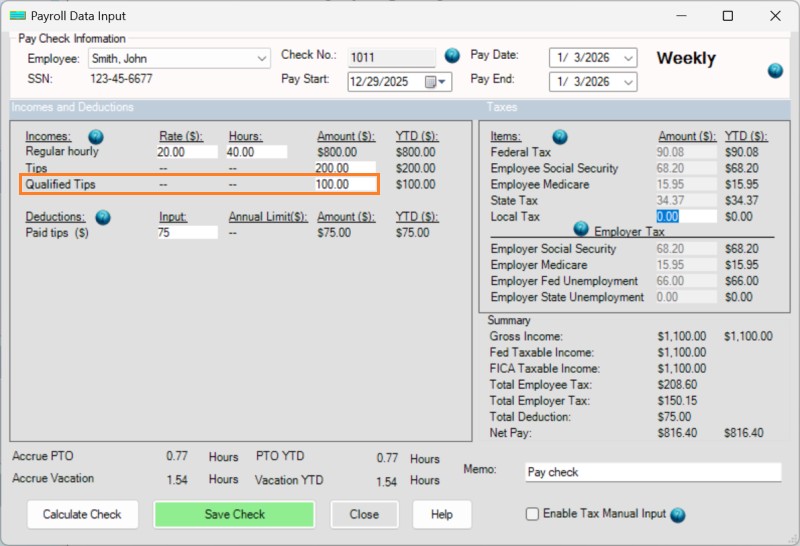This screenshot has width=800, height=546.
Task: Click help icon beside Taxes Items heading
Action: [560, 136]
